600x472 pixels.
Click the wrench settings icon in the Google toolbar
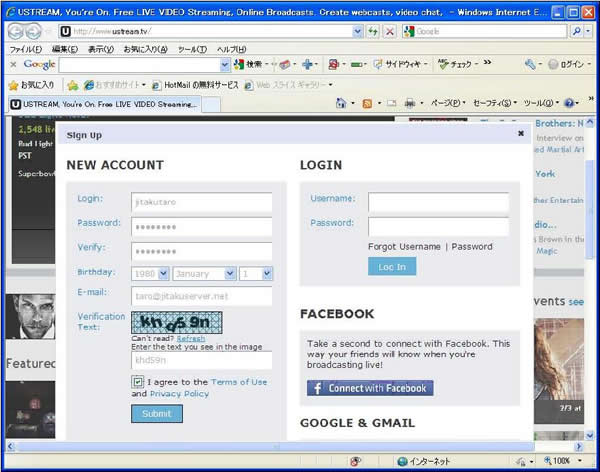click(x=530, y=64)
